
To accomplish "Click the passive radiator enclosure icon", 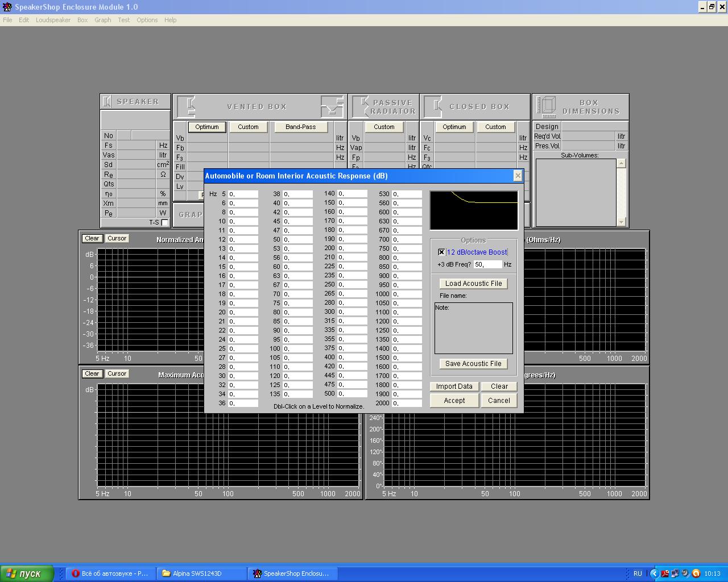I will point(361,106).
